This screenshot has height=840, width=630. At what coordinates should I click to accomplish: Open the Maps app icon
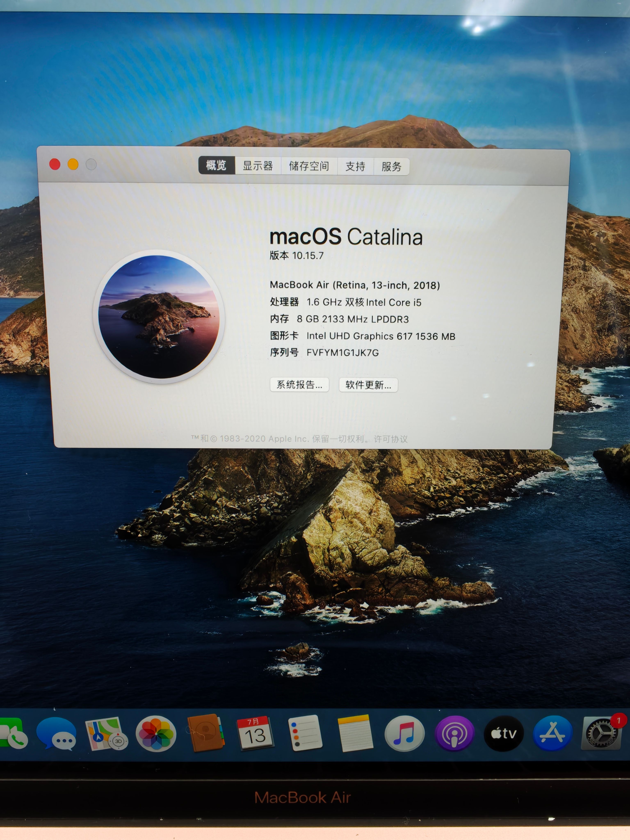(106, 734)
